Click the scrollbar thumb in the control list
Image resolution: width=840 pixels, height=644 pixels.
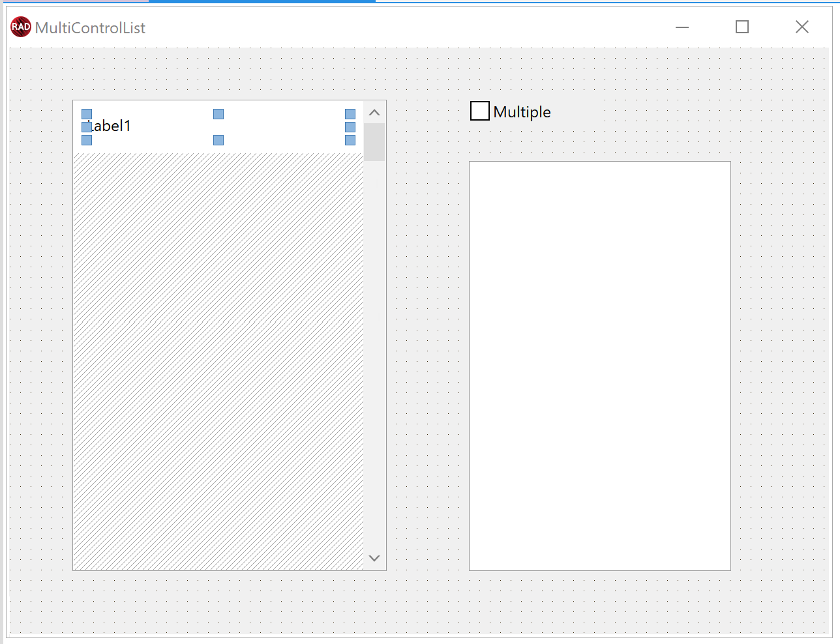click(x=374, y=142)
